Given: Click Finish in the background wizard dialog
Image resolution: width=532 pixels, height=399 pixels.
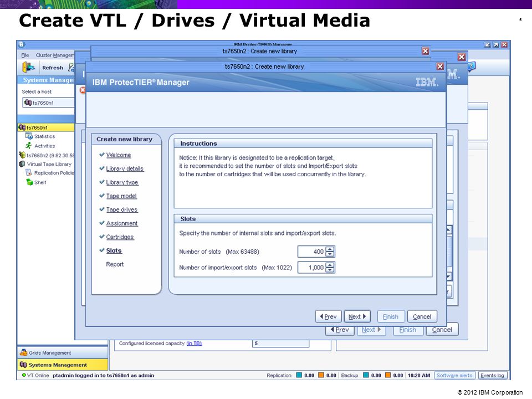Looking at the screenshot, I should point(408,329).
